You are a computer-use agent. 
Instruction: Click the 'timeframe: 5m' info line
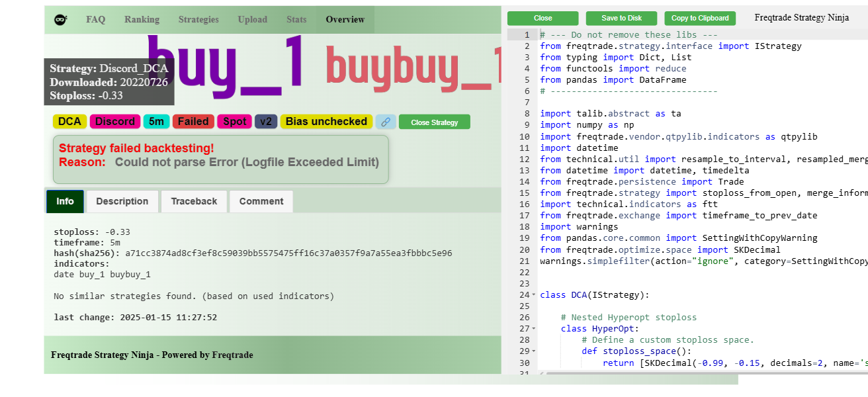point(87,243)
